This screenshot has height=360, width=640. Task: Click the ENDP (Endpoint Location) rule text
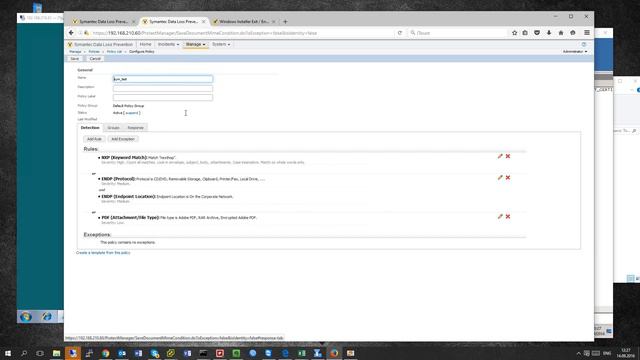167,197
